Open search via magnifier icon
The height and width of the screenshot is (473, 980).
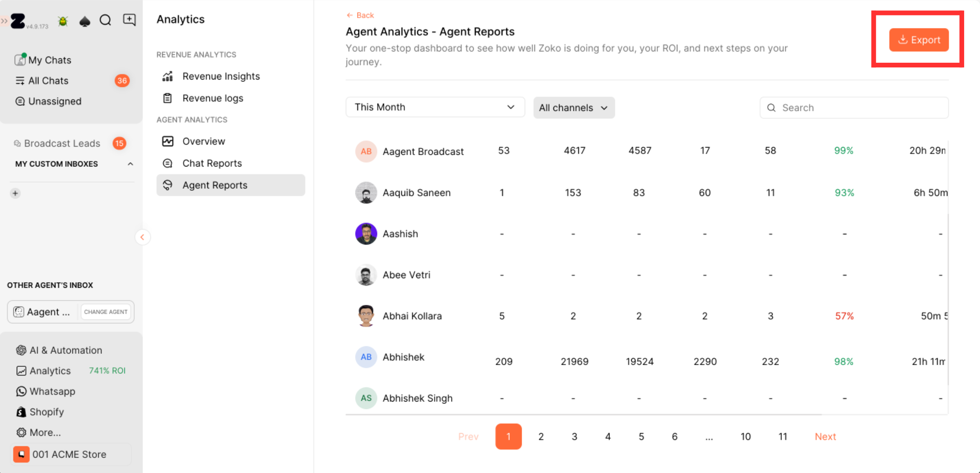pyautogui.click(x=105, y=20)
